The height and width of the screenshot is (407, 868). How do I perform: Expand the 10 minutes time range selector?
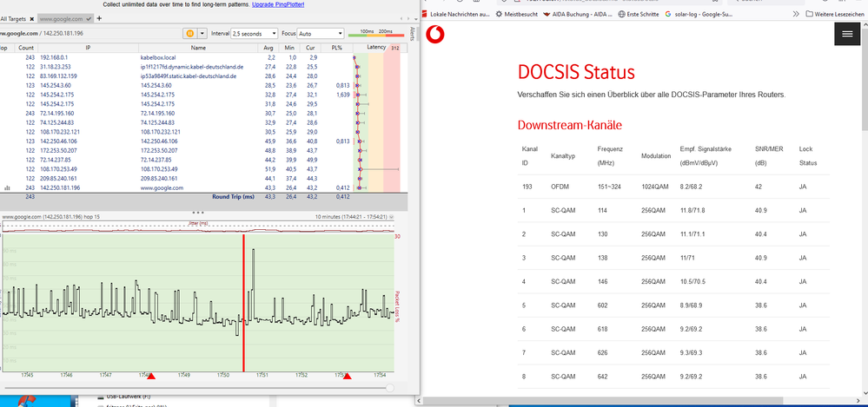click(391, 217)
